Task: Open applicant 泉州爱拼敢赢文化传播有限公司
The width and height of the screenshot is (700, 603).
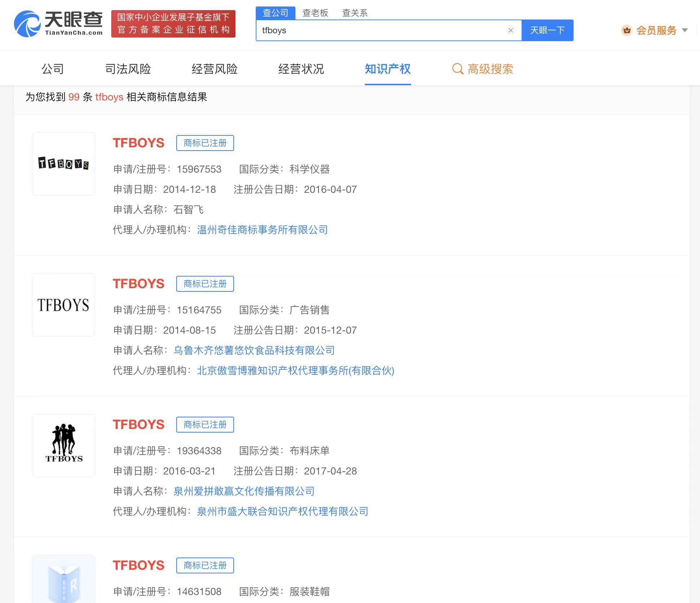Action: (x=244, y=491)
